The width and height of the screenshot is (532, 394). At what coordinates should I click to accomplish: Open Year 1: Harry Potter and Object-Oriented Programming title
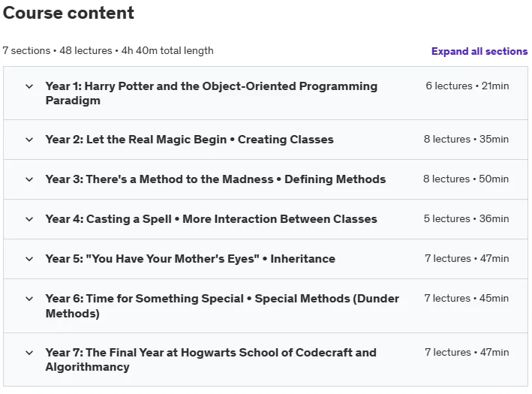pos(212,93)
